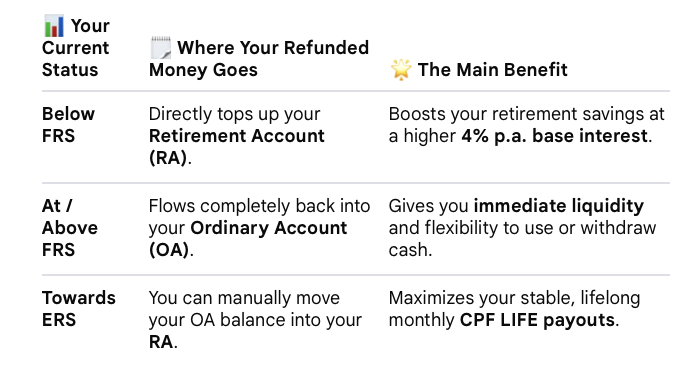Select 'The Main Benefit' column header
Viewport: 690px width, 380px height.
click(x=479, y=70)
